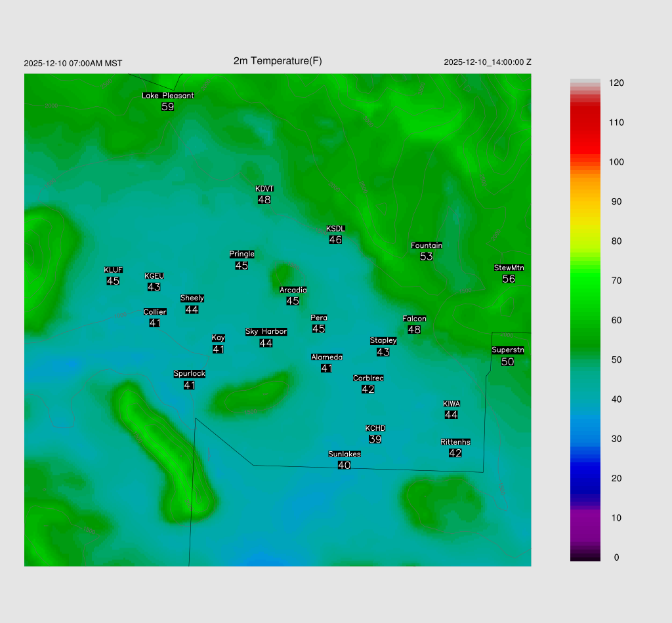Select the Spurlock station label
672x623 pixels.
coord(190,374)
